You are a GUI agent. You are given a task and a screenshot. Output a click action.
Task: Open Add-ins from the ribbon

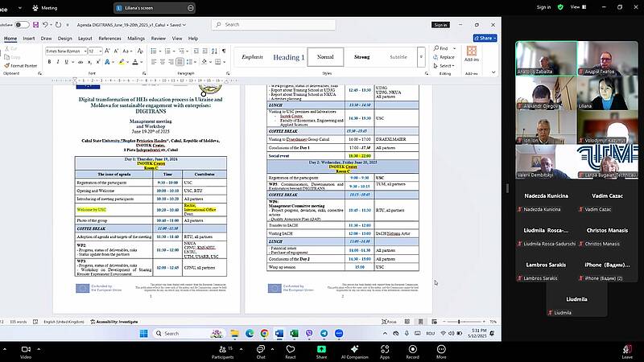pos(472,54)
